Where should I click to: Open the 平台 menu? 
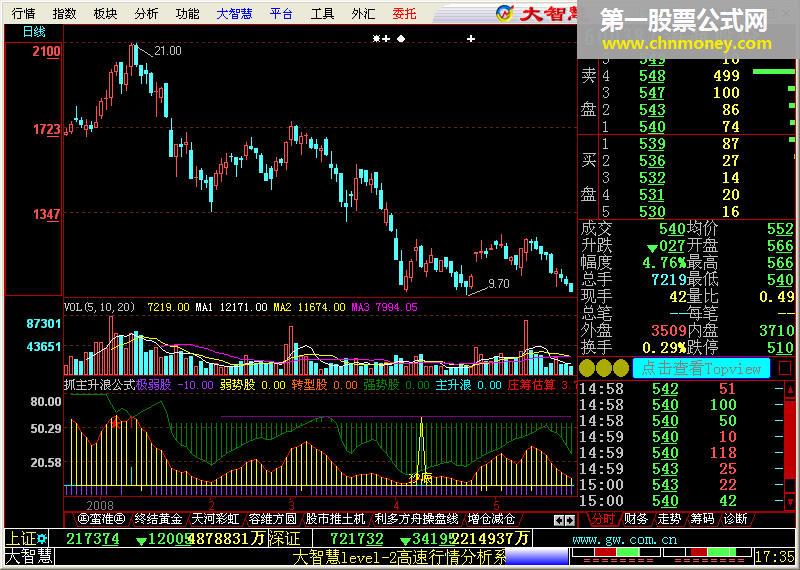281,14
